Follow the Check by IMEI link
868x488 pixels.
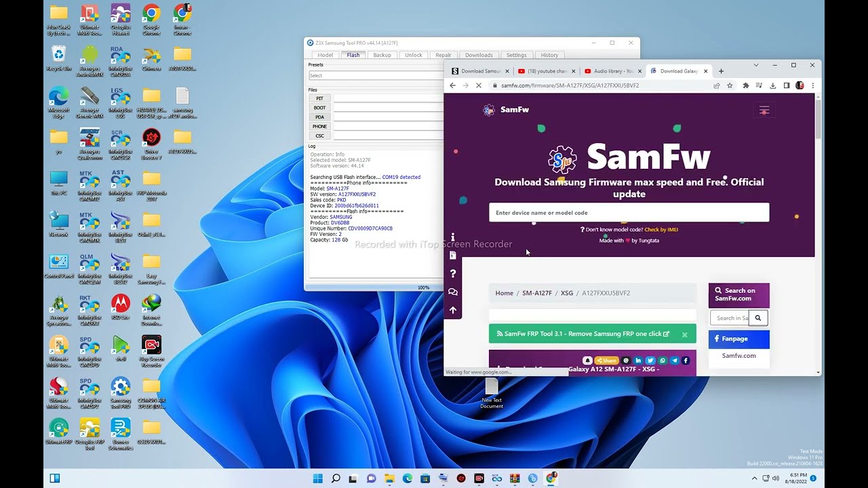pyautogui.click(x=661, y=230)
